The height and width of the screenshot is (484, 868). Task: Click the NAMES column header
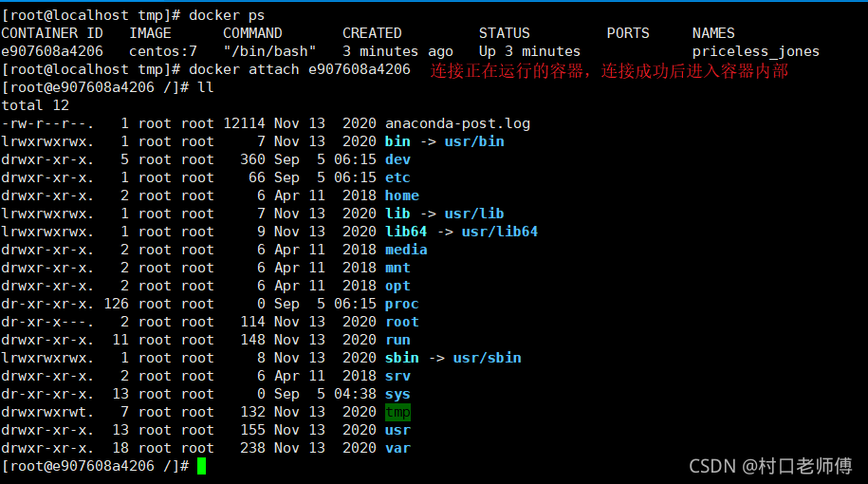click(x=713, y=33)
